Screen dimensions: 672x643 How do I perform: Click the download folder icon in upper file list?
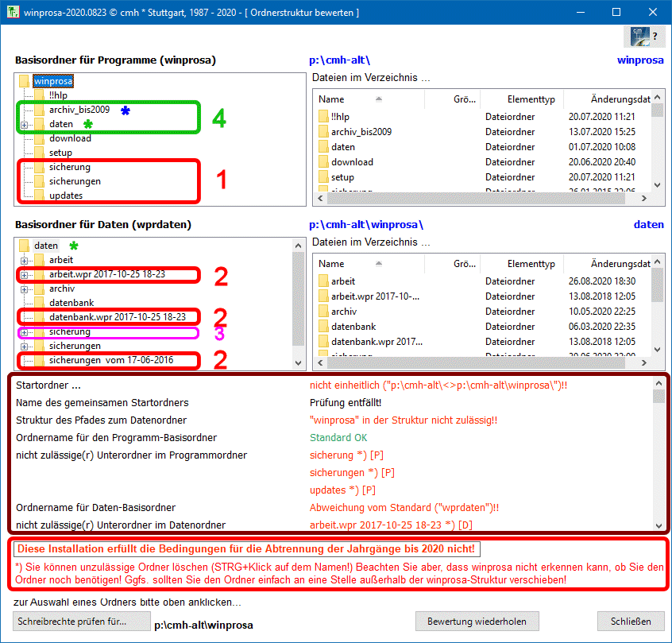(x=323, y=162)
